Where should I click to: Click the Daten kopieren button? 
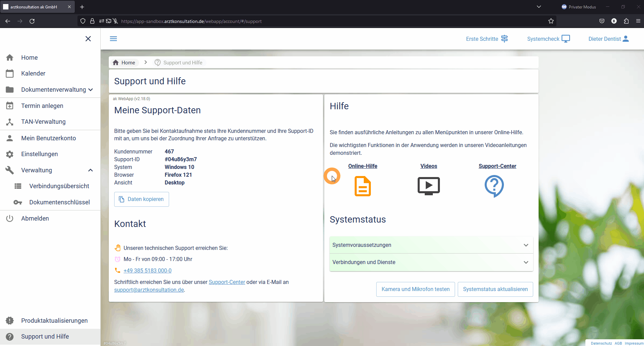[141, 199]
